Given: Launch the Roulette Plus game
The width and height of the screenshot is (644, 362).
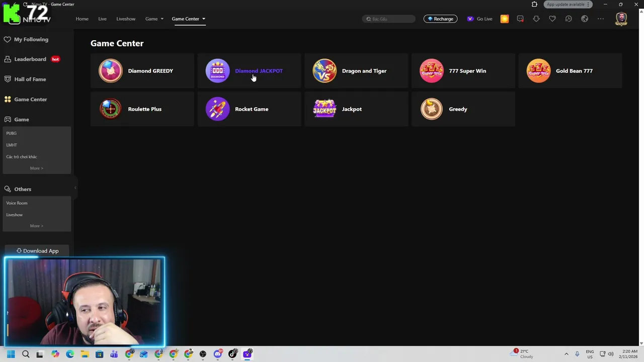Looking at the screenshot, I should [x=142, y=109].
